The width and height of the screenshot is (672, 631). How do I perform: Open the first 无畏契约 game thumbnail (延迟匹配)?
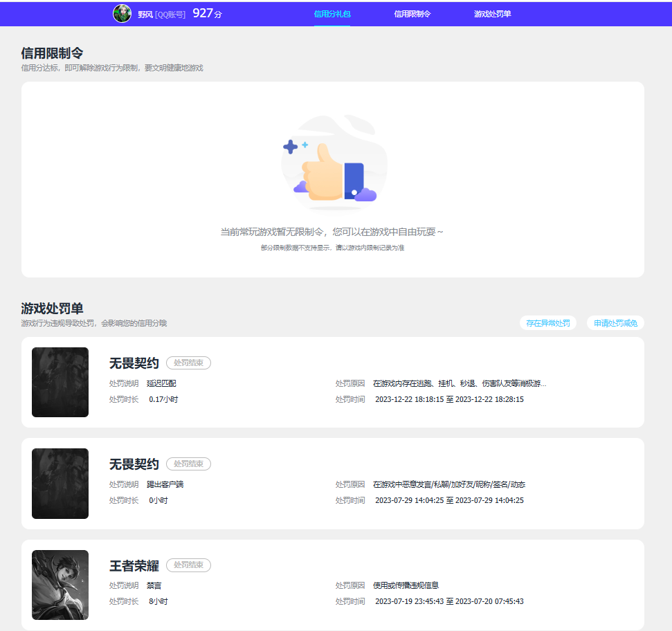click(60, 382)
